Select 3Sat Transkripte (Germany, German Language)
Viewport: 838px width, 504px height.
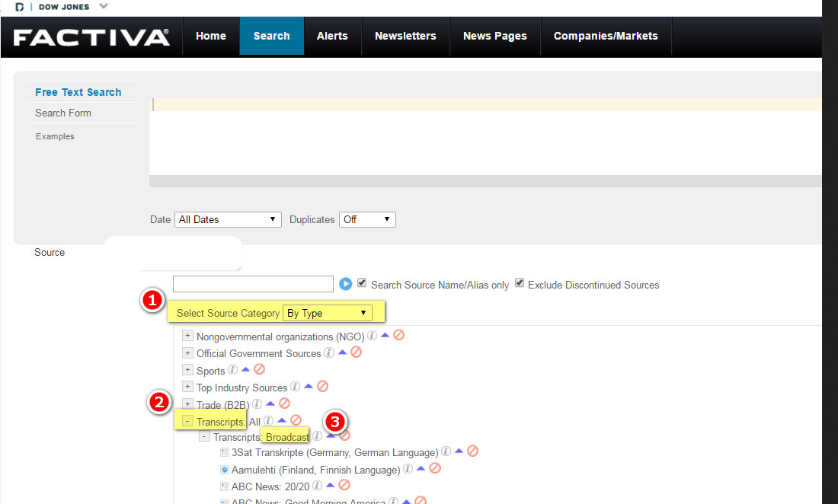(x=334, y=453)
